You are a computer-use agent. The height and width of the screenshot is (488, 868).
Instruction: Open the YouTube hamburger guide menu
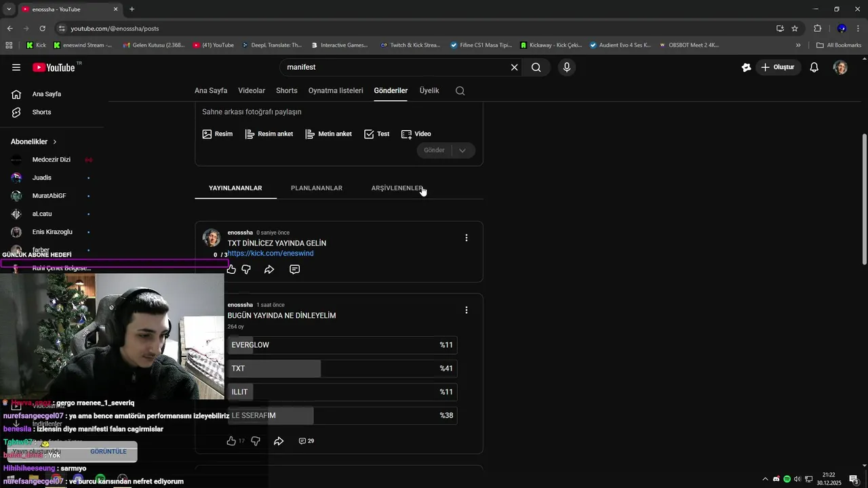coord(16,67)
